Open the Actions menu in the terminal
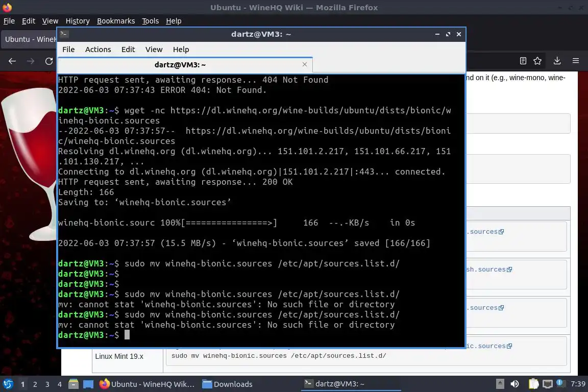 coord(98,50)
